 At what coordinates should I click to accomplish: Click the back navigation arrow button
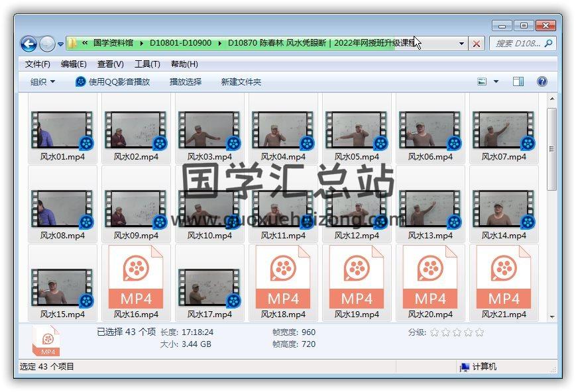29,44
